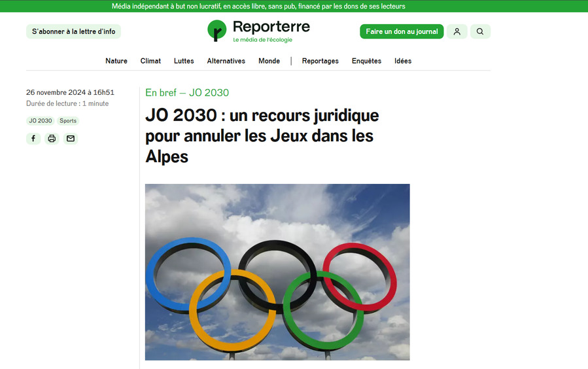The image size is (588, 369).
Task: Open Enquêtes in the navigation
Action: [366, 61]
